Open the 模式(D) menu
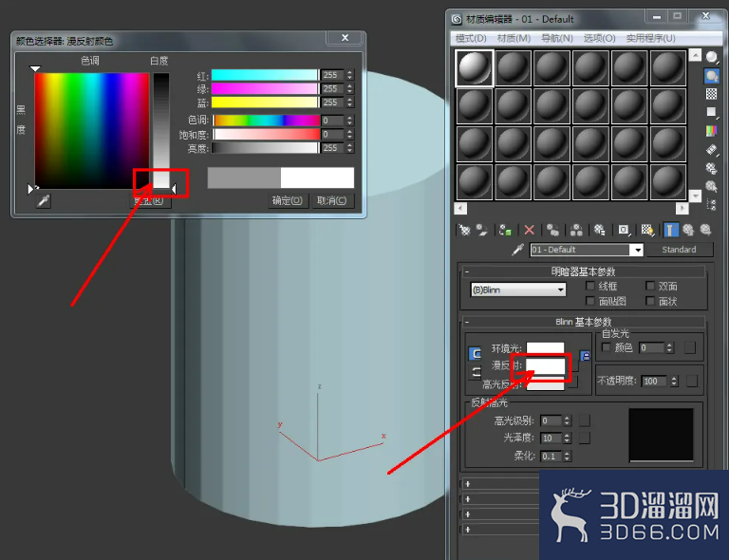Viewport: 729px width, 560px height. click(x=471, y=38)
